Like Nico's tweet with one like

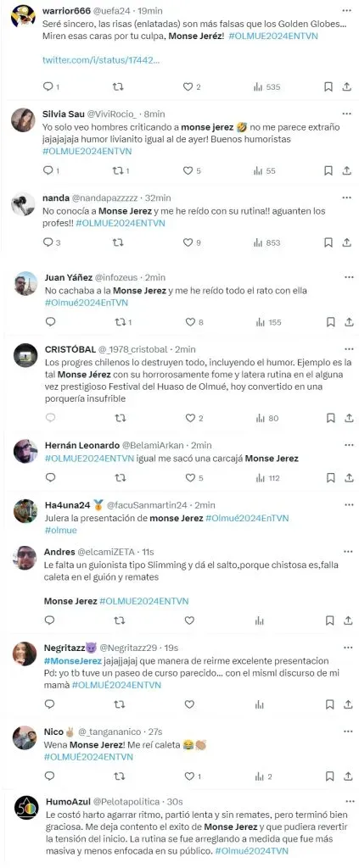point(189,776)
